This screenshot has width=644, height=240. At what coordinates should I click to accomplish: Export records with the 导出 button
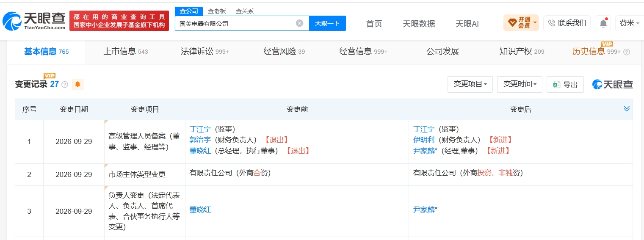[x=565, y=84]
